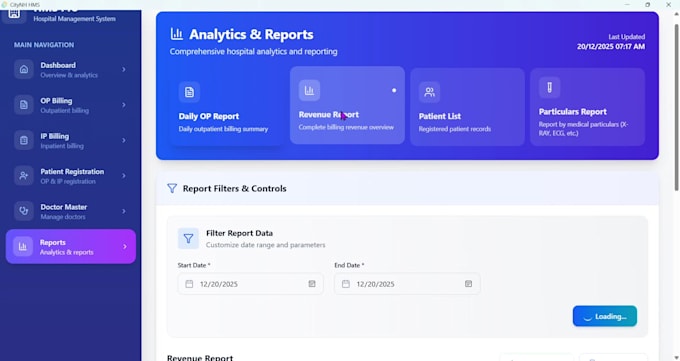The image size is (680, 361).
Task: Expand the Dashboard chevron arrow
Action: [x=124, y=69]
